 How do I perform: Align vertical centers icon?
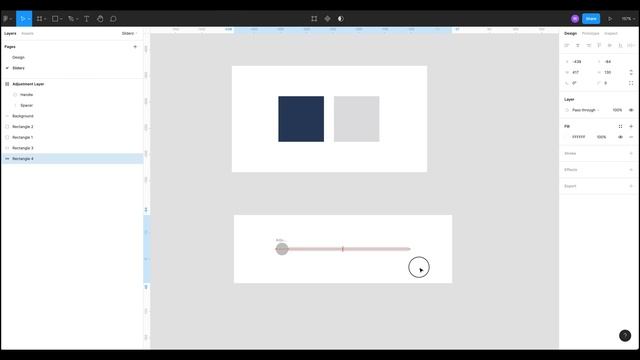[x=610, y=45]
